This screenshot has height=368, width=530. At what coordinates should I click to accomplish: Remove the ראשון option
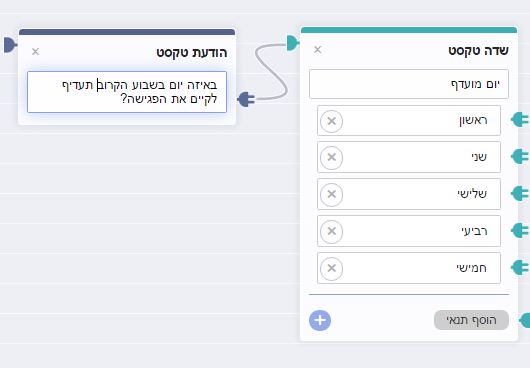332,121
